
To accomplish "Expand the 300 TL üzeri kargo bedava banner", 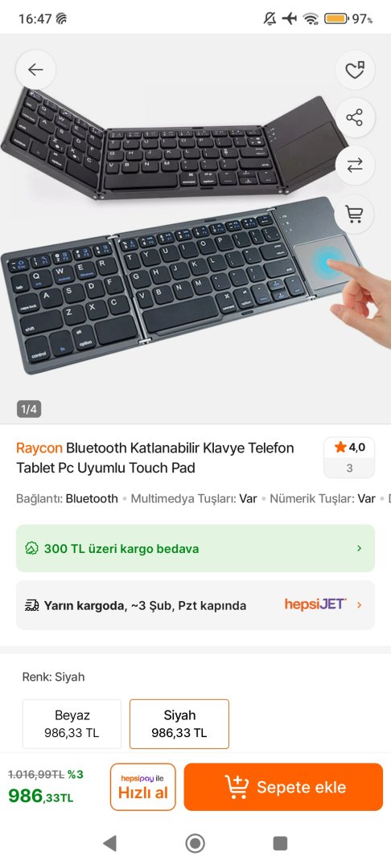I will 195,549.
